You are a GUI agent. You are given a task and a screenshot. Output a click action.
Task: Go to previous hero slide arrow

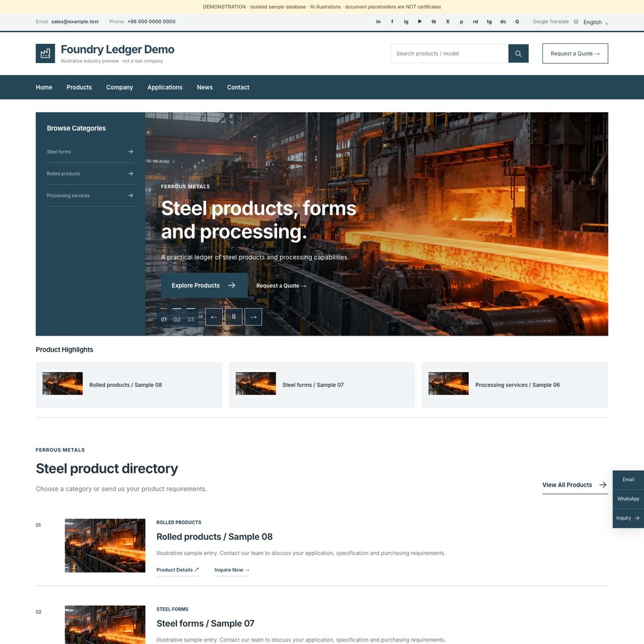(x=214, y=317)
